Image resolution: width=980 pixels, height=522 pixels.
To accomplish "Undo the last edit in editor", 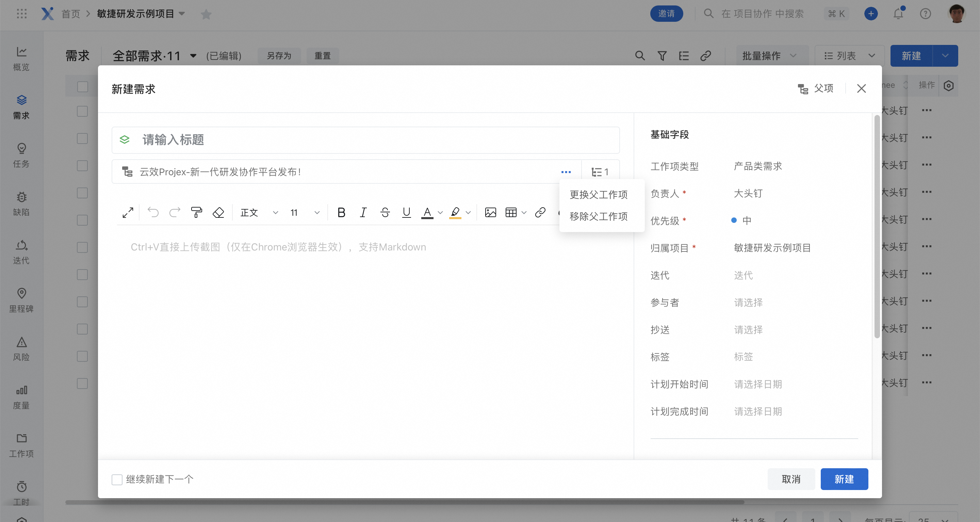I will [153, 212].
